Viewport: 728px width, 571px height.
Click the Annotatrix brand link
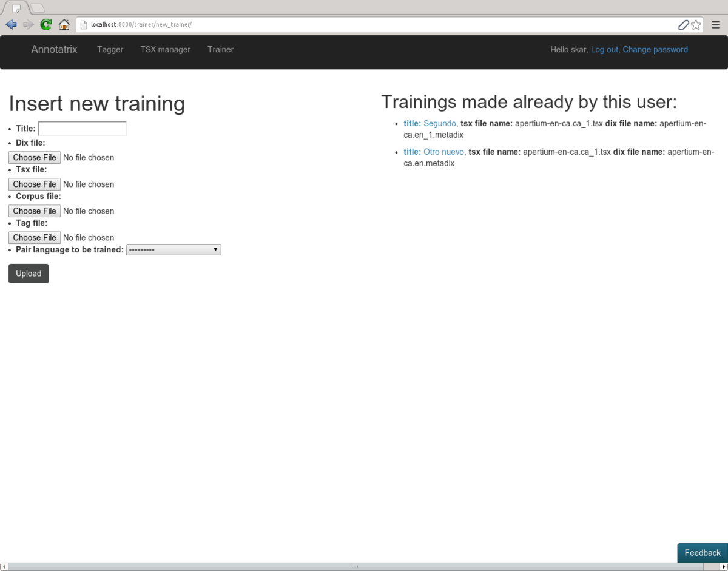(x=54, y=50)
